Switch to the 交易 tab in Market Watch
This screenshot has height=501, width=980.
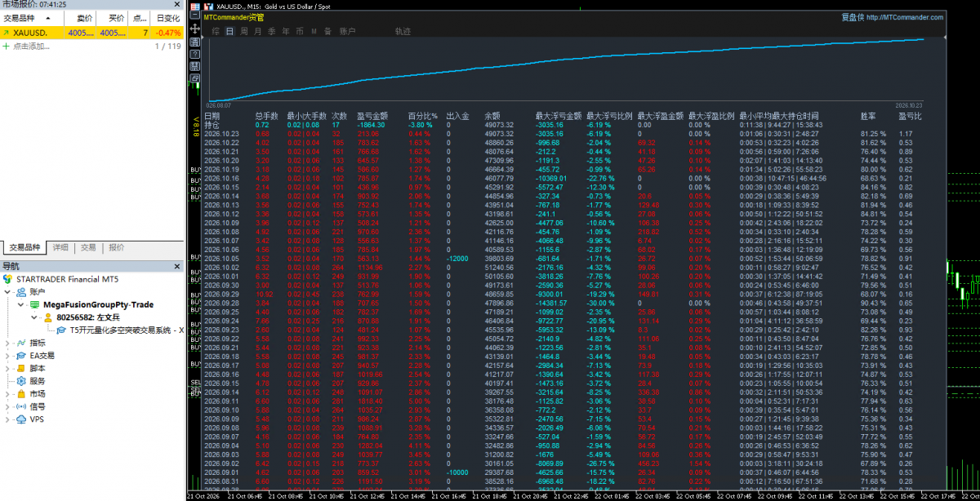point(88,247)
